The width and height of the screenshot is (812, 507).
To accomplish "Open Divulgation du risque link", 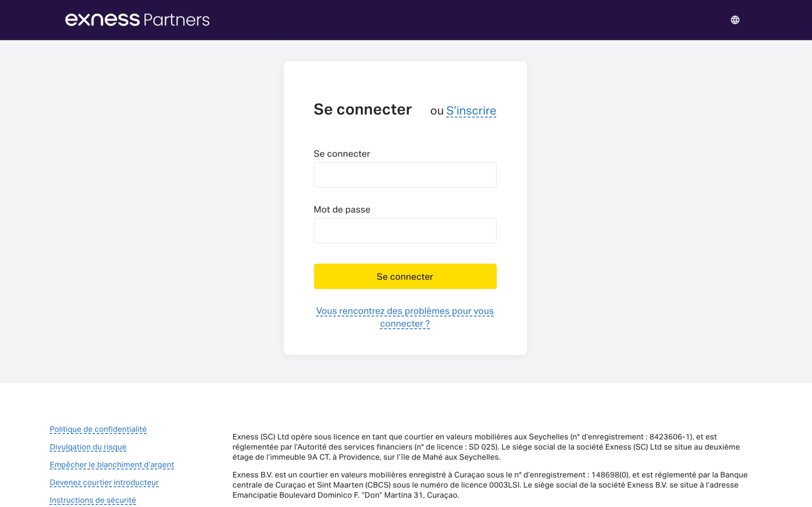I will 88,447.
